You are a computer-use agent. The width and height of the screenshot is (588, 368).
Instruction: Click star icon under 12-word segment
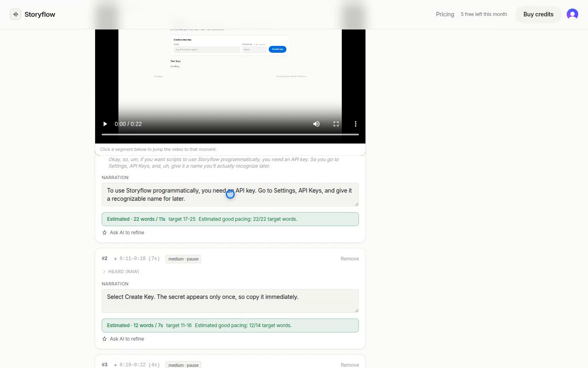pyautogui.click(x=105, y=339)
